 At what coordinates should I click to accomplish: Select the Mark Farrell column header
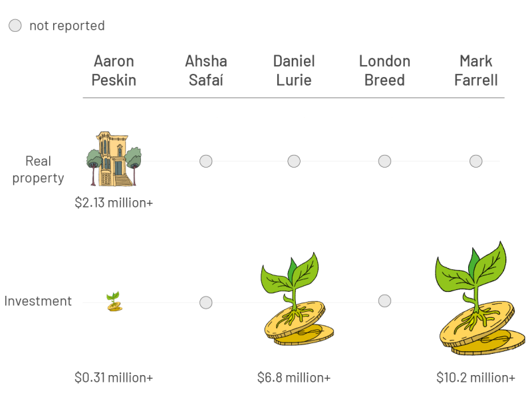click(x=475, y=70)
